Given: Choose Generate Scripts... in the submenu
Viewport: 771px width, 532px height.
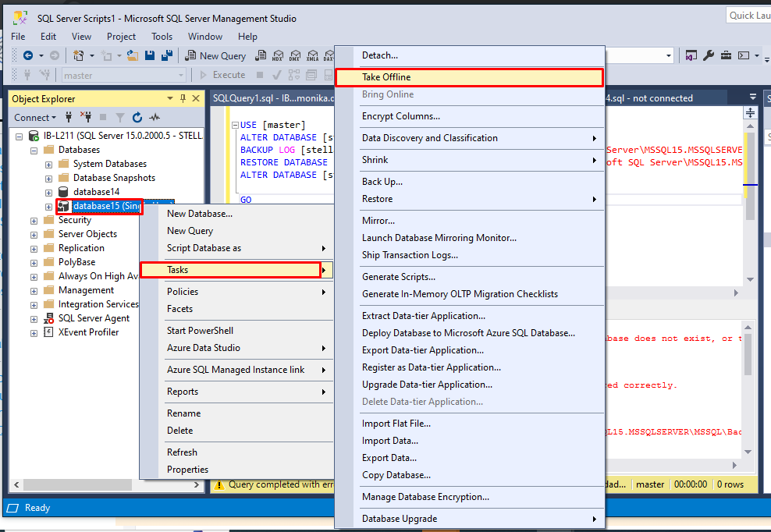Looking at the screenshot, I should tap(398, 277).
